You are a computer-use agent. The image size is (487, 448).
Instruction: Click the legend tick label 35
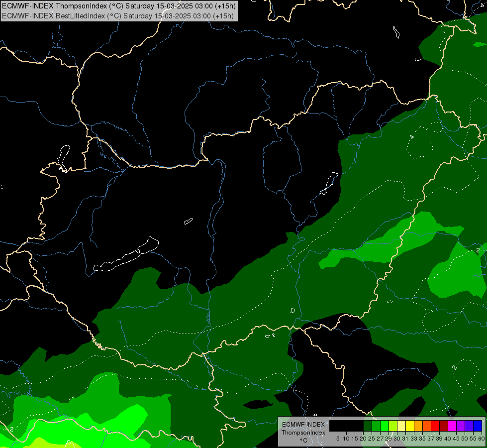(422, 439)
